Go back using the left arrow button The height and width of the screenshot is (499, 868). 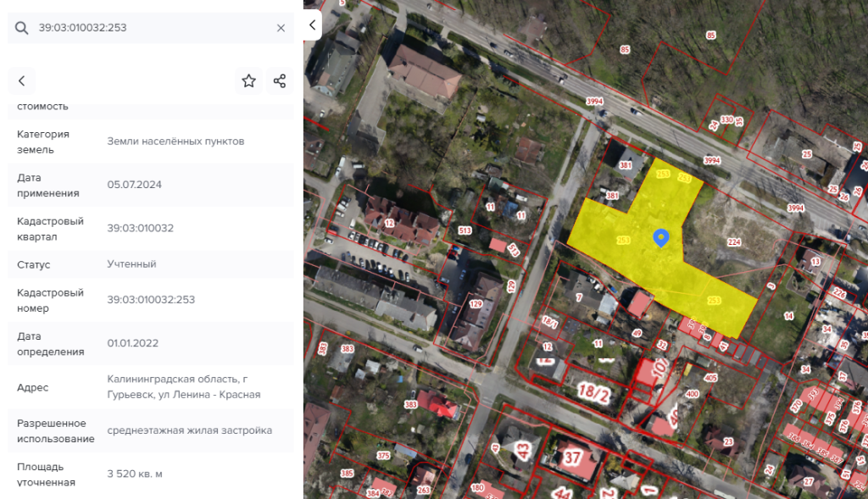click(22, 80)
